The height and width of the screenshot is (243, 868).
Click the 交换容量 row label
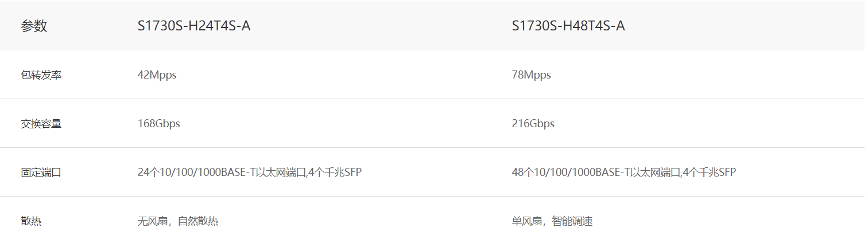coord(41,124)
